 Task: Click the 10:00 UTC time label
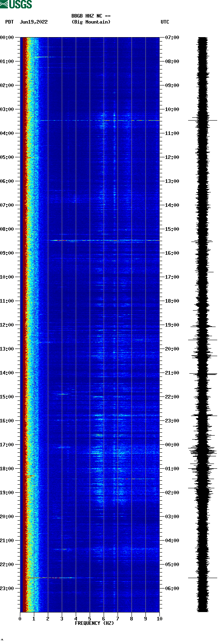(172, 109)
